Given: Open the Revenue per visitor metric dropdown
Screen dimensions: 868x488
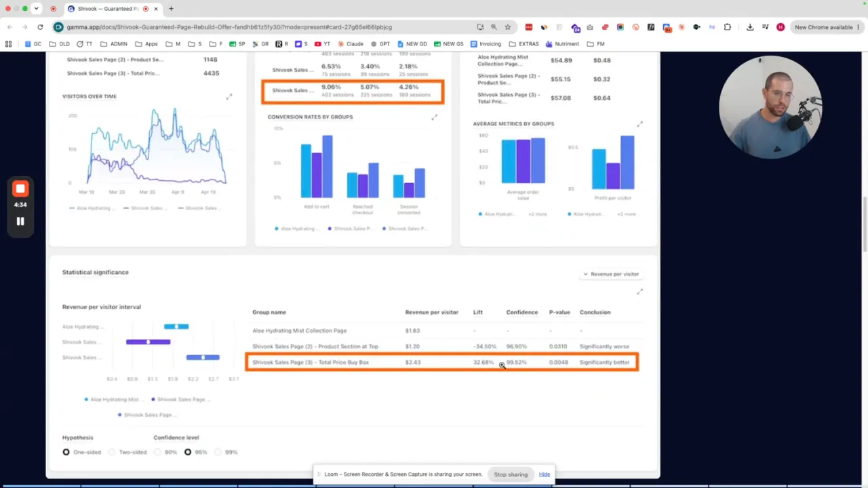Looking at the screenshot, I should pos(611,274).
